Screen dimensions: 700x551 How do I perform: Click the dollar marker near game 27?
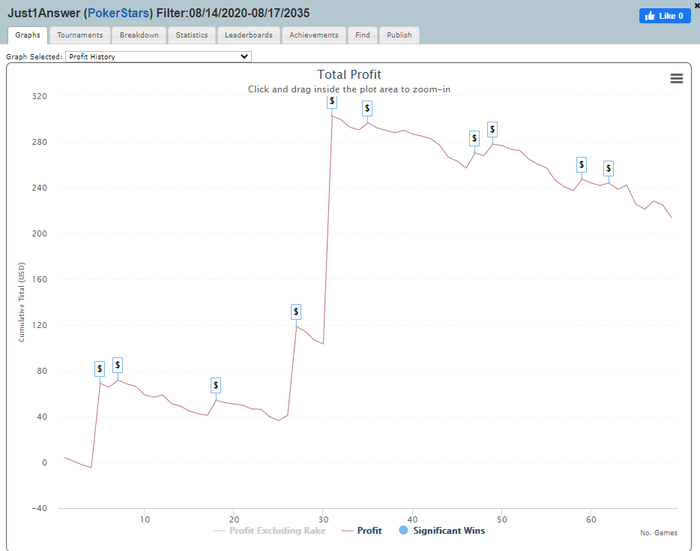[x=295, y=312]
